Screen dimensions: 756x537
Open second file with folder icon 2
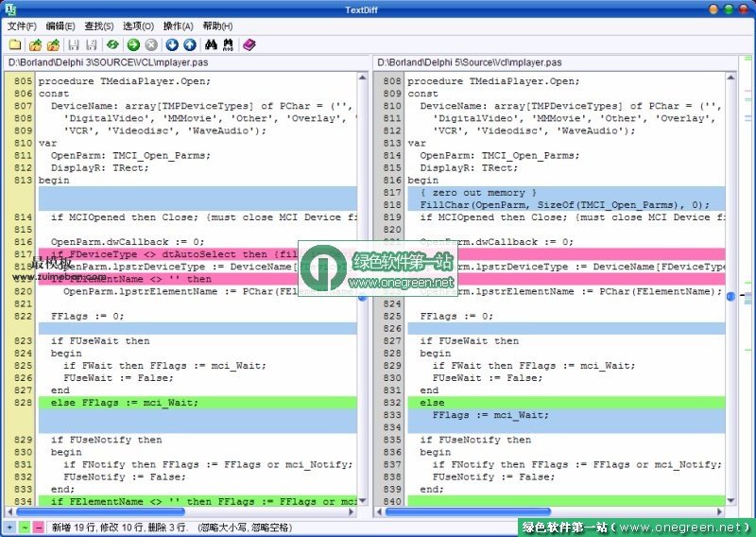53,44
